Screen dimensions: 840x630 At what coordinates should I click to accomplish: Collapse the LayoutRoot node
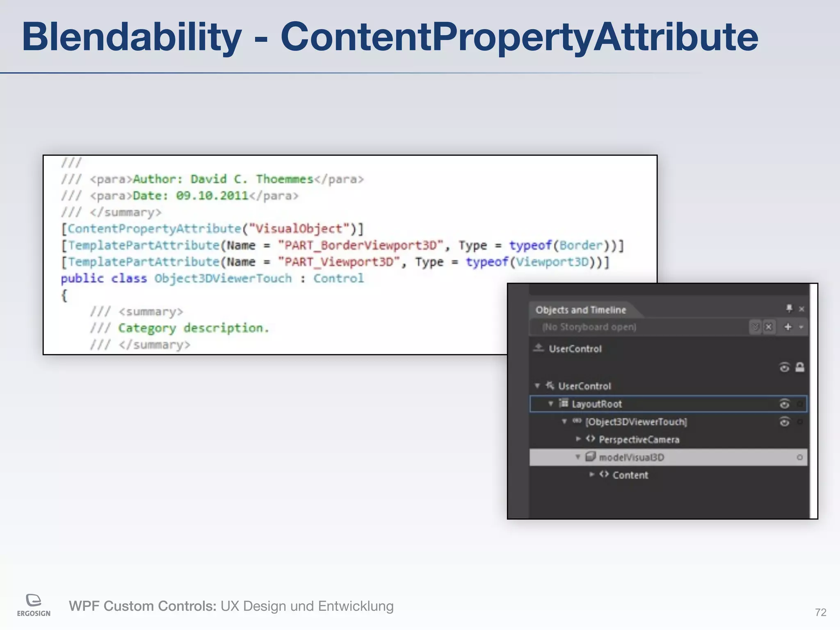click(551, 404)
